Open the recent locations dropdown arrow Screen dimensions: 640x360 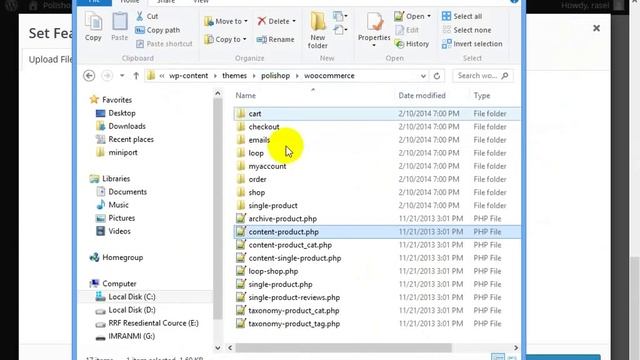(122, 76)
